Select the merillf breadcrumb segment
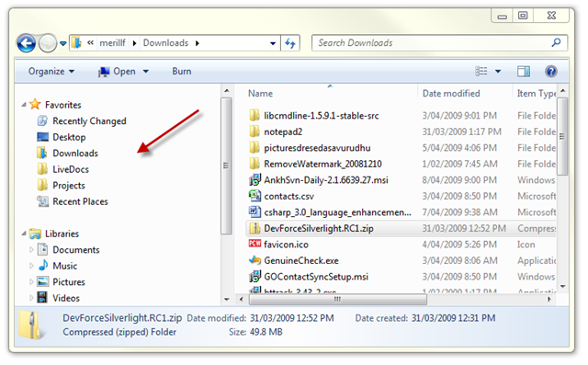Image resolution: width=588 pixels, height=365 pixels. pyautogui.click(x=112, y=43)
